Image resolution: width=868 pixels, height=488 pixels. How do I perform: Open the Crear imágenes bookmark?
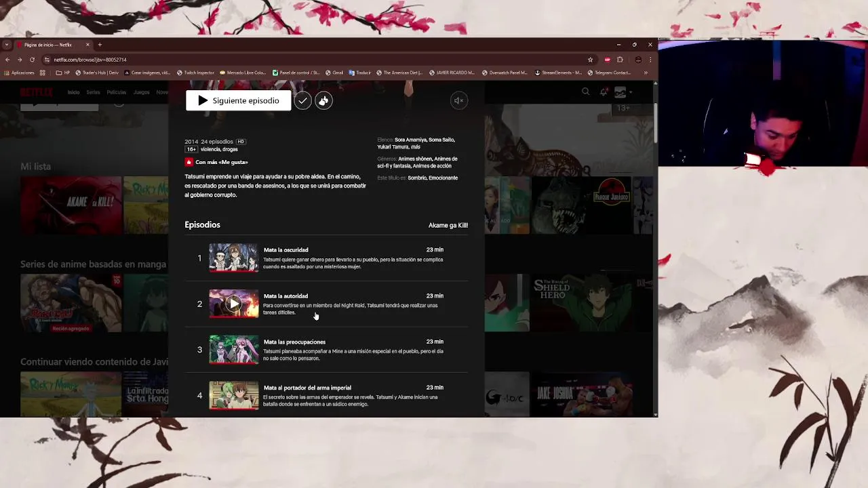pos(147,73)
